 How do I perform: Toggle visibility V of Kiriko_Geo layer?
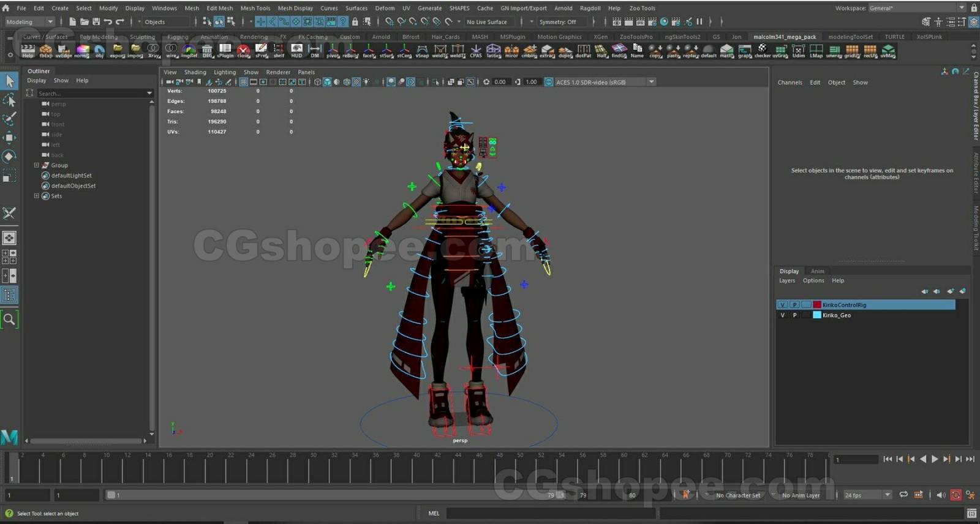pos(782,315)
